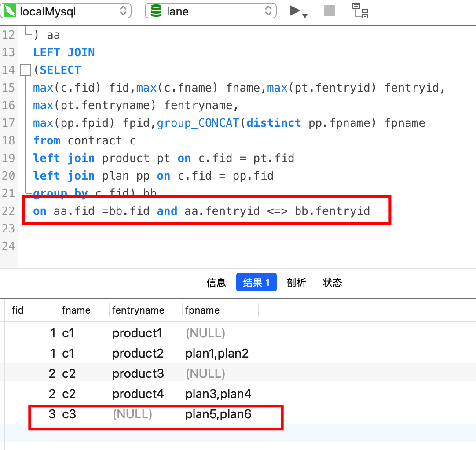
Task: Open the Run options arrow beside play
Action: 305,16
